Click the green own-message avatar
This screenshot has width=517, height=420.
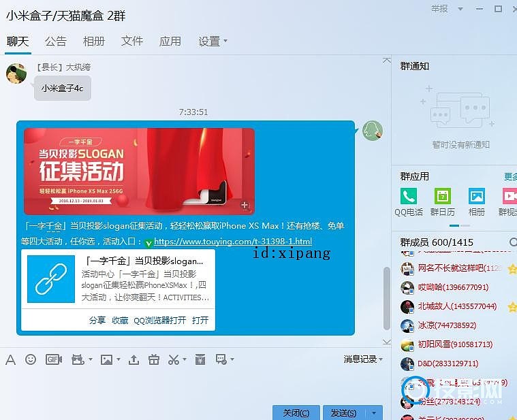click(372, 131)
